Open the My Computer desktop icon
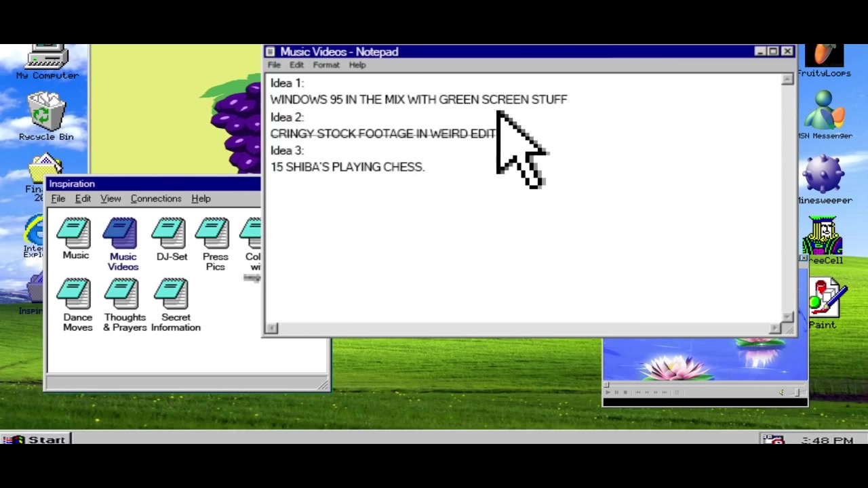 [47, 62]
